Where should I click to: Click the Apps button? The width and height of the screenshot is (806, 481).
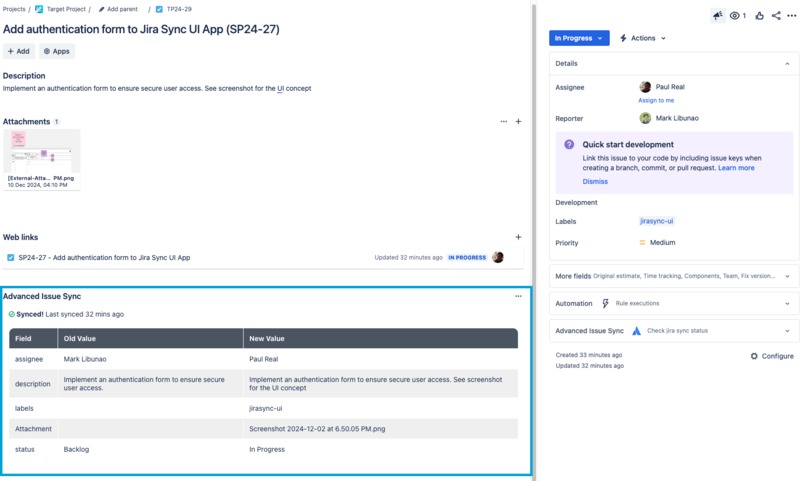[x=57, y=51]
